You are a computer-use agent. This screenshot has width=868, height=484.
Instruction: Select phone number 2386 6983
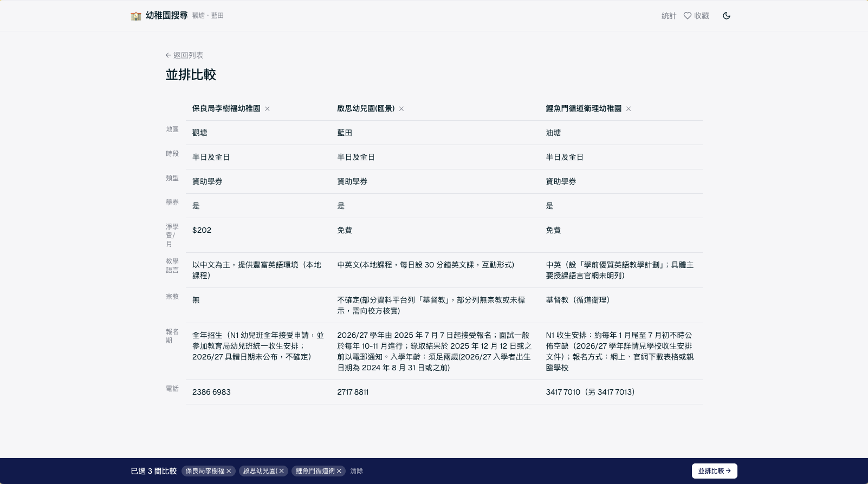coord(211,392)
